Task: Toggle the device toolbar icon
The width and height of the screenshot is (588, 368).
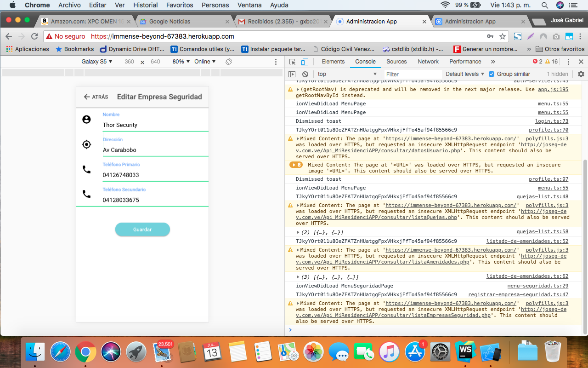Action: [304, 62]
